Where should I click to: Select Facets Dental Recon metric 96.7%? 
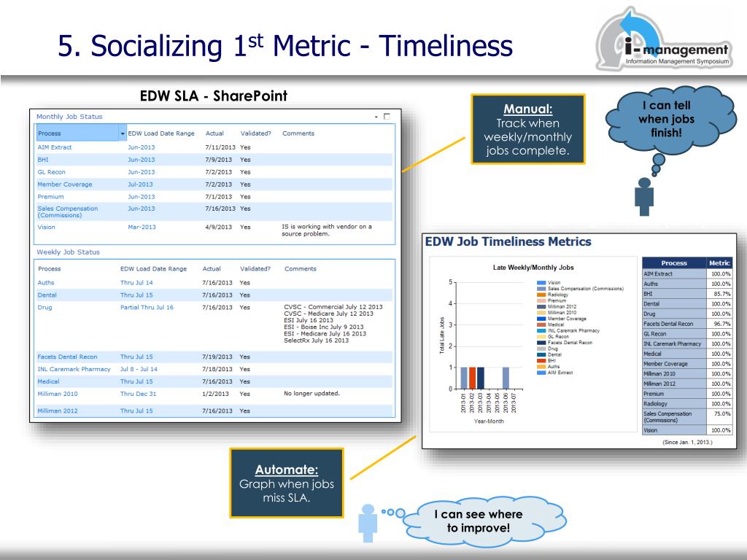click(x=721, y=324)
